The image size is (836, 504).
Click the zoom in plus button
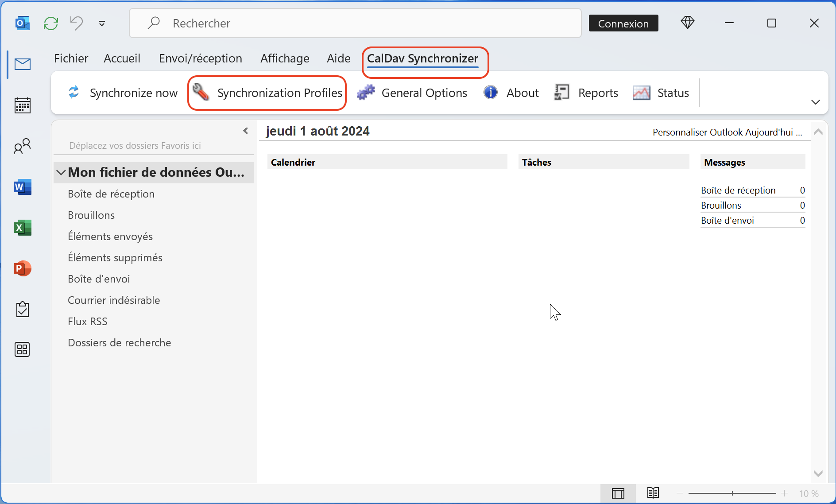(x=785, y=493)
